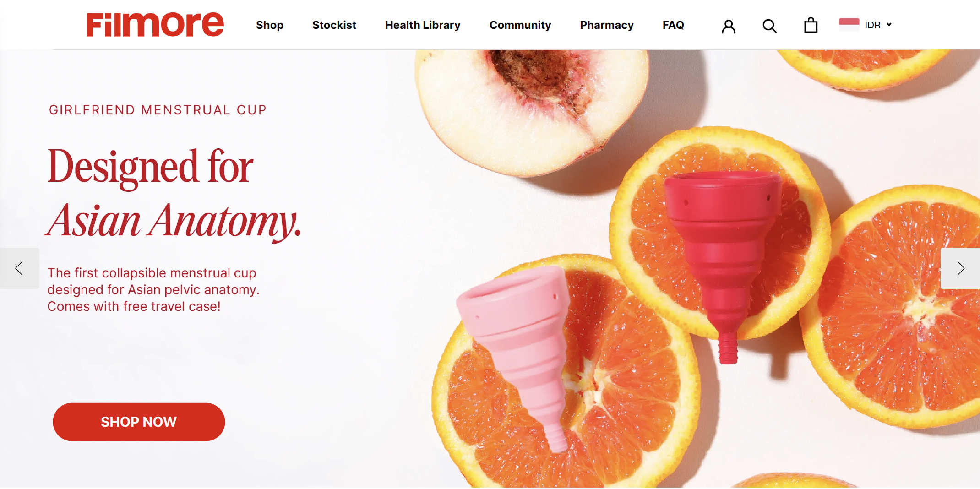Advance to next slide arrow
Viewport: 980px width, 489px height.
pyautogui.click(x=960, y=268)
